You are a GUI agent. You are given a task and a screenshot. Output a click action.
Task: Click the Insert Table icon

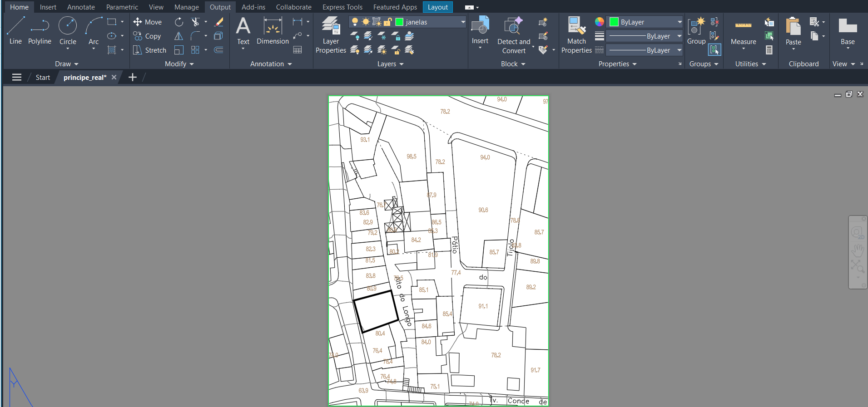pos(298,50)
